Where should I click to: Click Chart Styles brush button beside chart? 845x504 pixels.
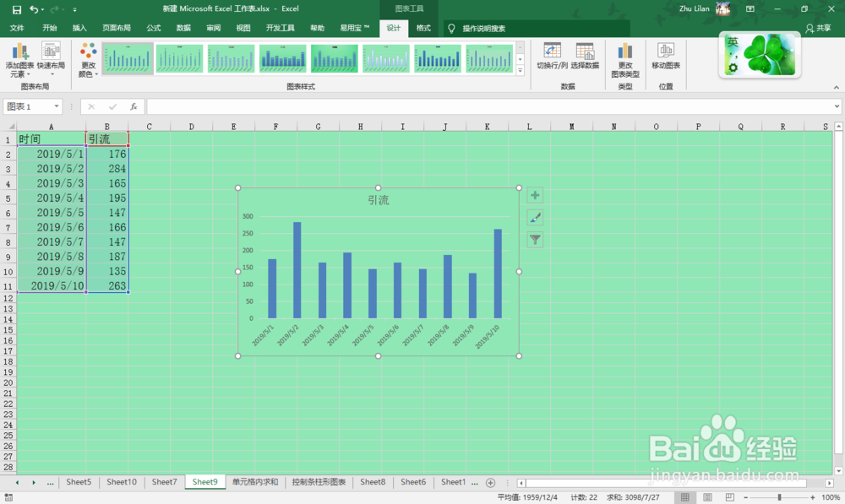[535, 218]
